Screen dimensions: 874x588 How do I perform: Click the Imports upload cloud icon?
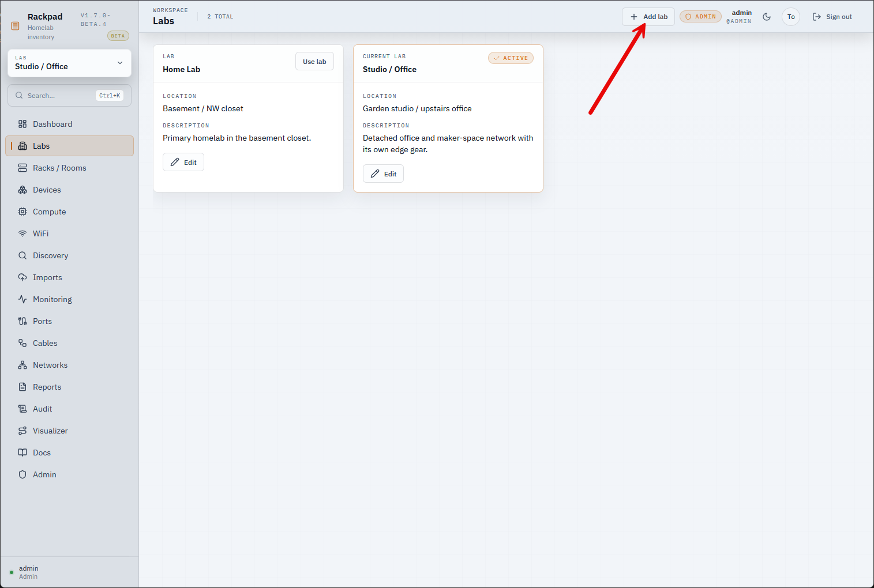22,277
